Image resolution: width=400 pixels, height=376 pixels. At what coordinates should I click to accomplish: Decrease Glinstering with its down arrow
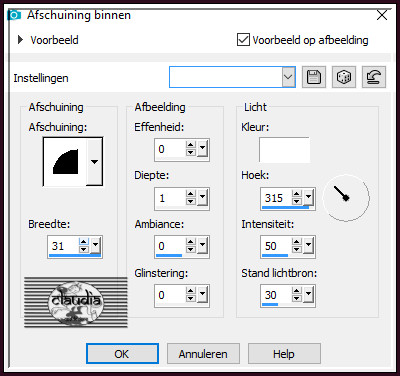coord(191,298)
